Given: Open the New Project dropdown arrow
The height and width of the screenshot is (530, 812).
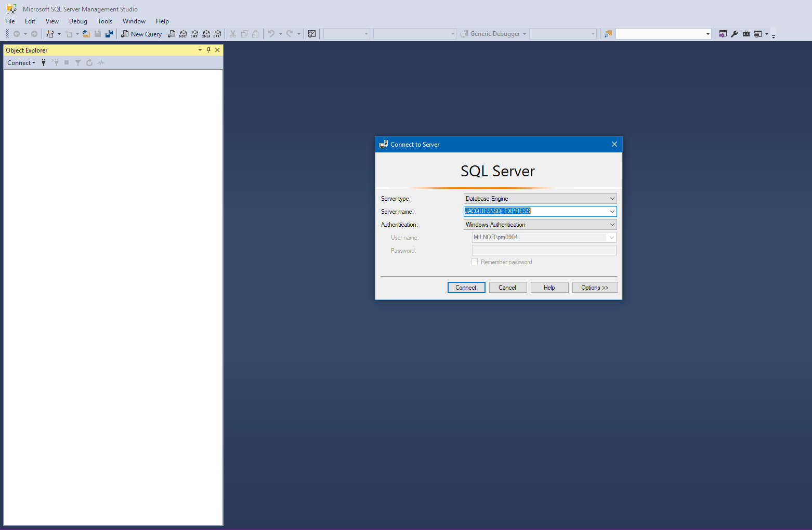Looking at the screenshot, I should [x=59, y=34].
